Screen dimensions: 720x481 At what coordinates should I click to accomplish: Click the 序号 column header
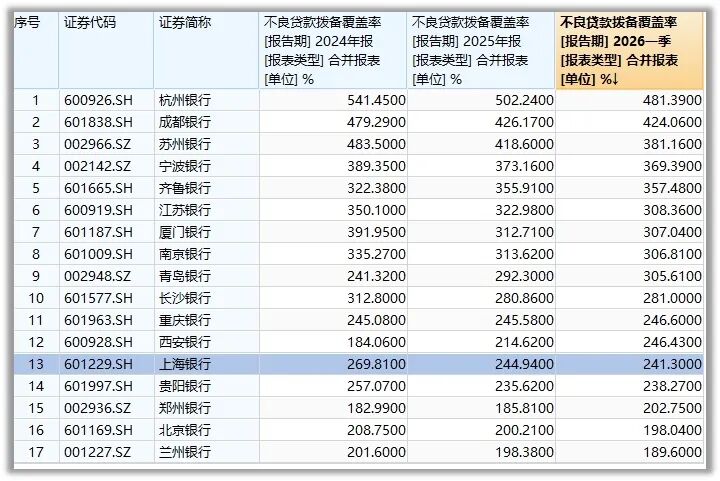point(36,50)
